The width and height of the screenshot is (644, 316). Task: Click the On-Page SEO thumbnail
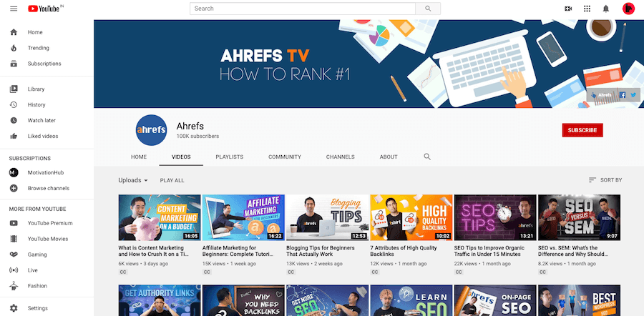(x=495, y=300)
